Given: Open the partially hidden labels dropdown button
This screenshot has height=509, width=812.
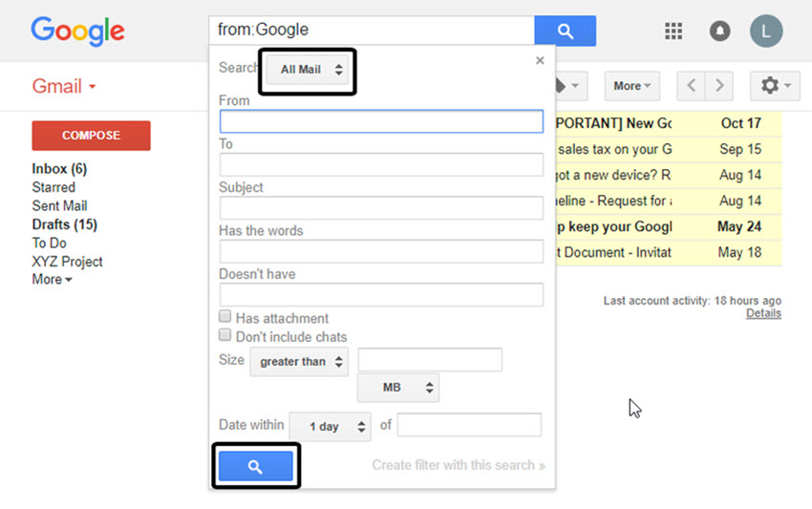Looking at the screenshot, I should (571, 85).
